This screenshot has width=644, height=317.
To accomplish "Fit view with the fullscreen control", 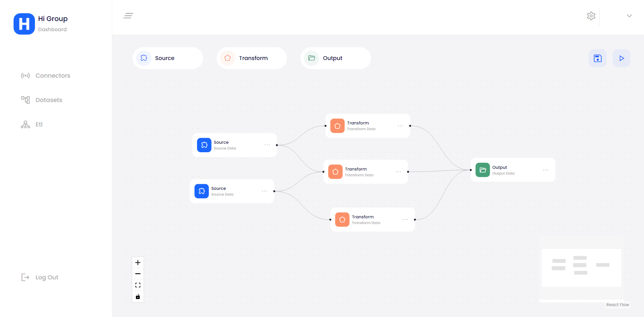I will [138, 285].
